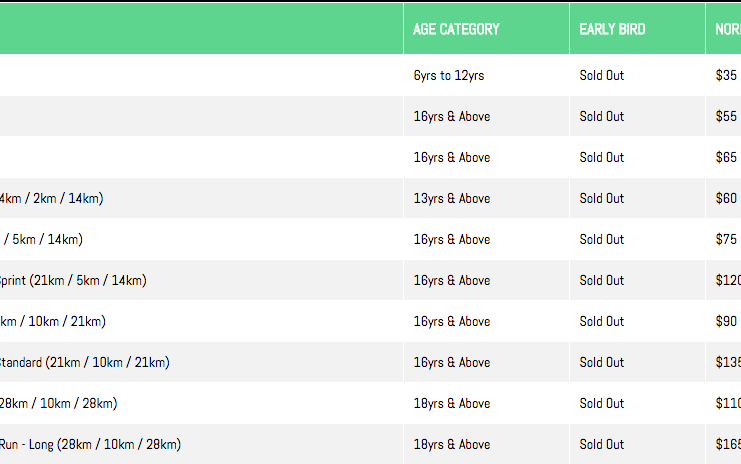Click the $90 price cell
Viewport: 741px width, 464px height.
726,321
